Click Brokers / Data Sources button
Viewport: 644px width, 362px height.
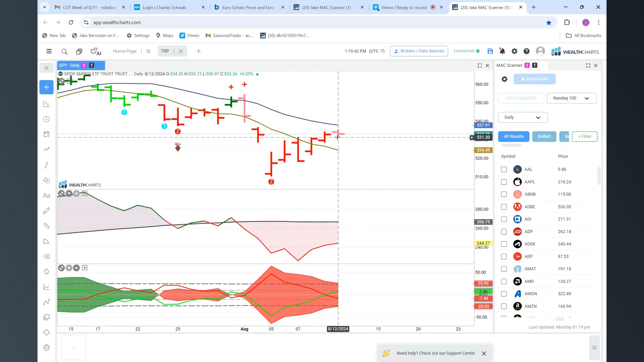coord(419,51)
